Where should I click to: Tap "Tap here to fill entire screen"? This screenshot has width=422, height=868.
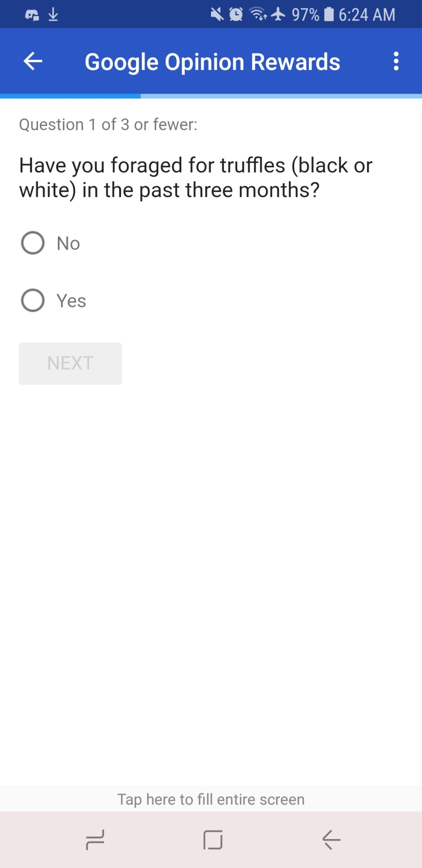[x=211, y=799]
